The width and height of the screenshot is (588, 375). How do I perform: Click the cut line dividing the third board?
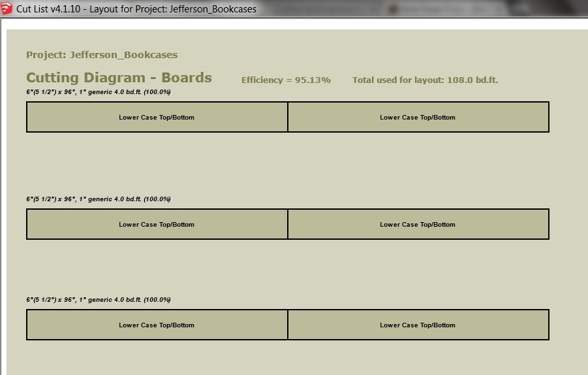(x=288, y=325)
